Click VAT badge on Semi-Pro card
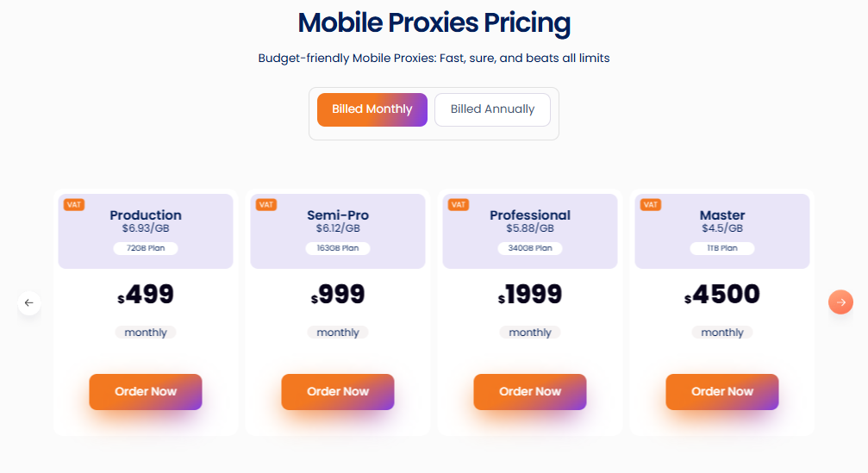 click(265, 204)
